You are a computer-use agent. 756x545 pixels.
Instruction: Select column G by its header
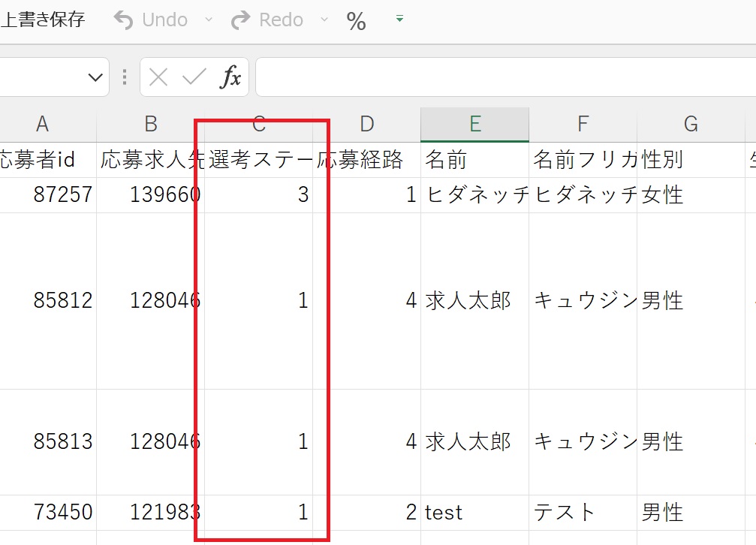(x=691, y=125)
